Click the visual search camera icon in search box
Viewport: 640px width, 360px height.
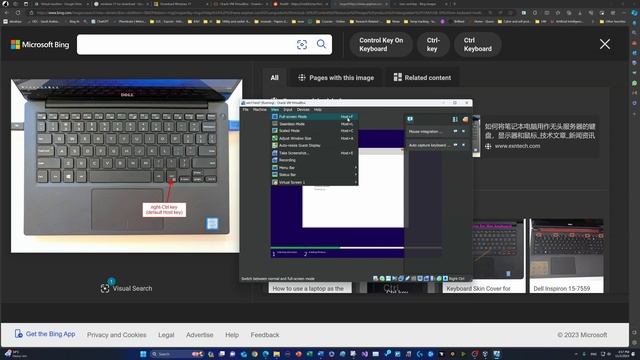click(x=302, y=44)
